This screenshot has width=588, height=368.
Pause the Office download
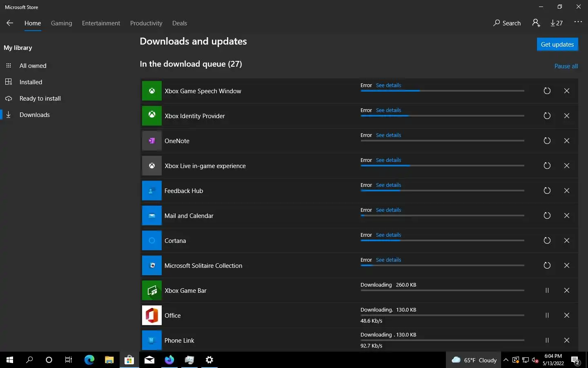[547, 315]
